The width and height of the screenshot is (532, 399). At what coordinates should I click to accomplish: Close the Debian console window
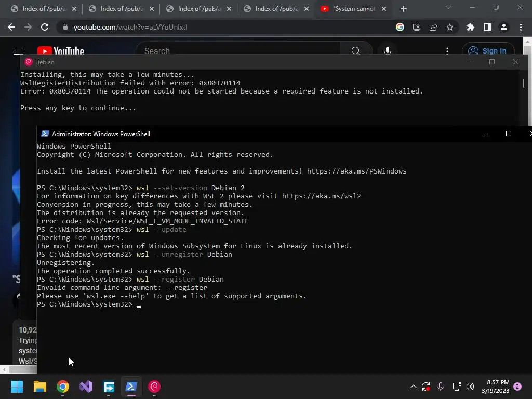[516, 62]
